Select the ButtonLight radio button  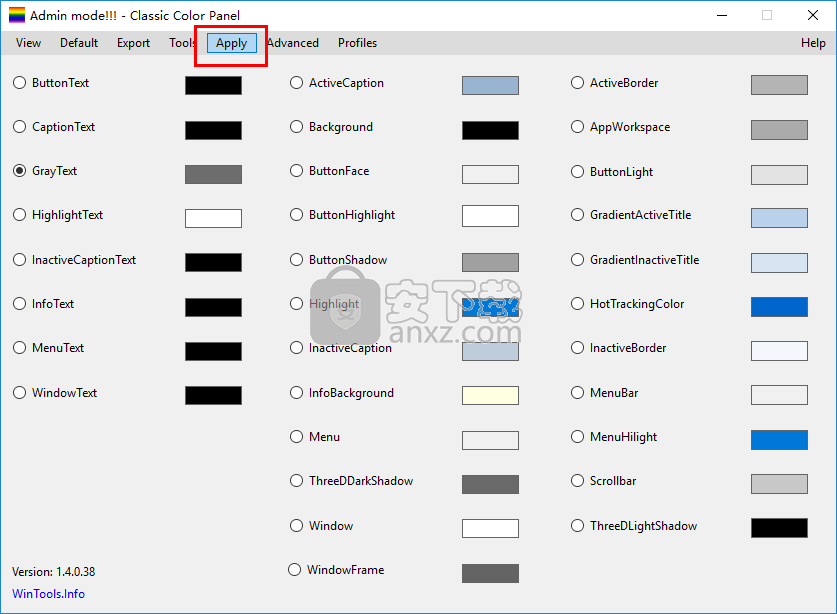coord(578,171)
